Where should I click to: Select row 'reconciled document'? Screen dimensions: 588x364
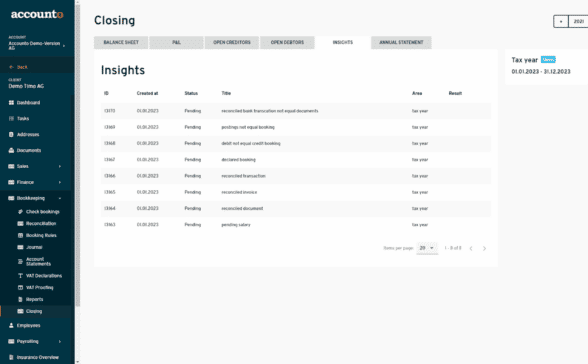pyautogui.click(x=296, y=208)
